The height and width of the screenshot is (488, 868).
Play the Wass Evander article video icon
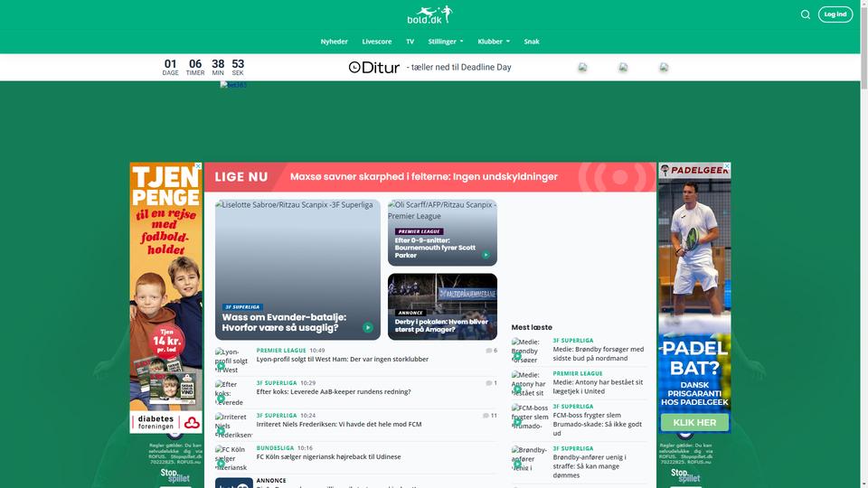point(368,327)
